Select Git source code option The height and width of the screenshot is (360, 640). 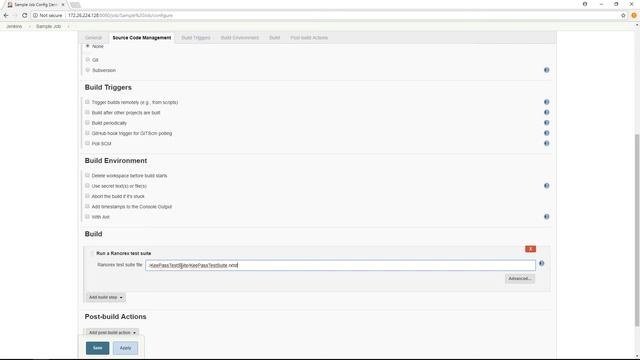point(87,60)
